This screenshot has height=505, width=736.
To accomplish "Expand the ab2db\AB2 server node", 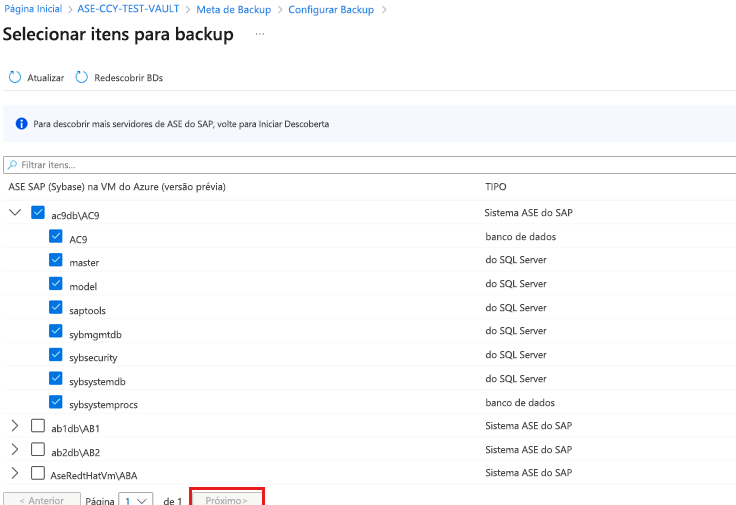I will [15, 450].
